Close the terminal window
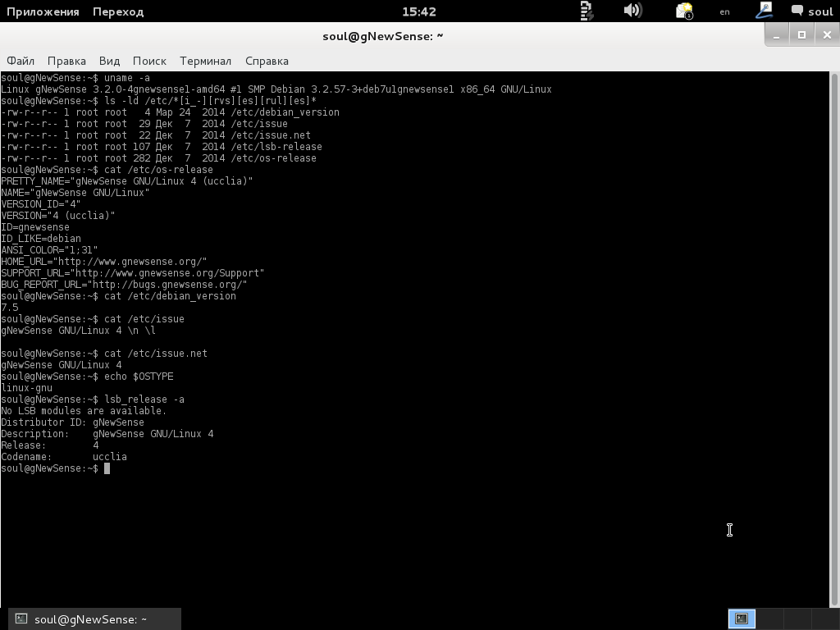840x630 pixels. point(827,34)
